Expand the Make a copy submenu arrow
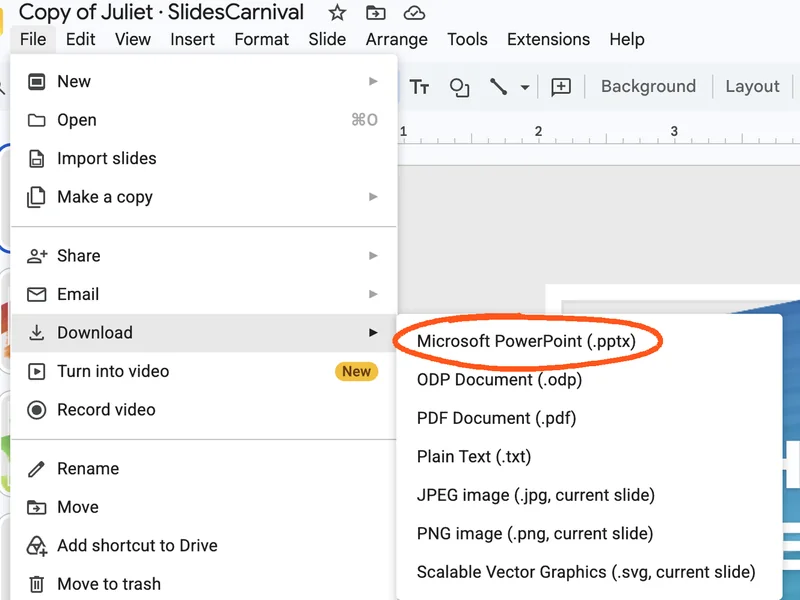Viewport: 800px width, 600px height. coord(373,196)
